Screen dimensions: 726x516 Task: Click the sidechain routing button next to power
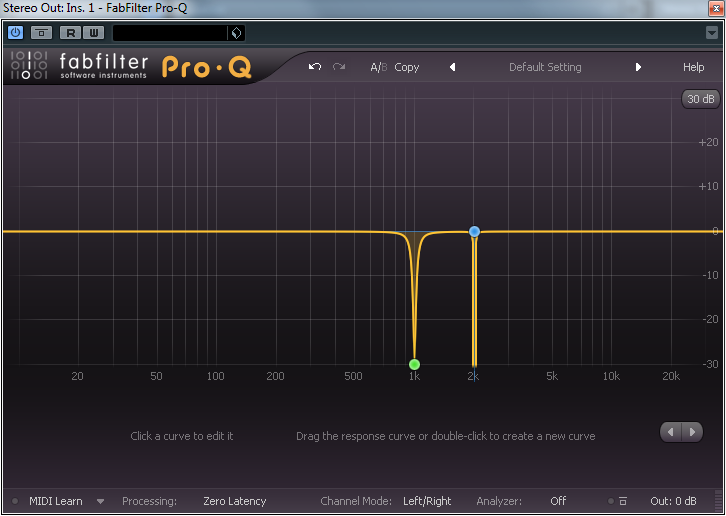[x=41, y=32]
